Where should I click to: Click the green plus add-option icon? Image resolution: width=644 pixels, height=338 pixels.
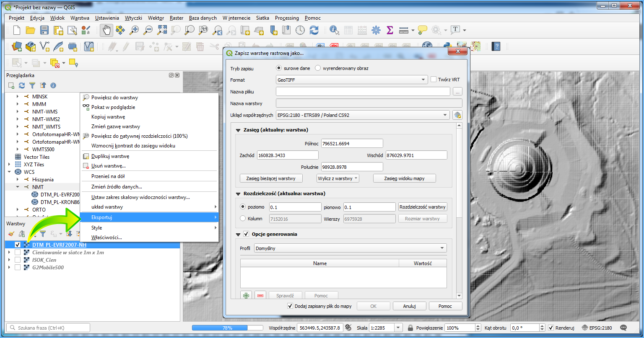[246, 295]
